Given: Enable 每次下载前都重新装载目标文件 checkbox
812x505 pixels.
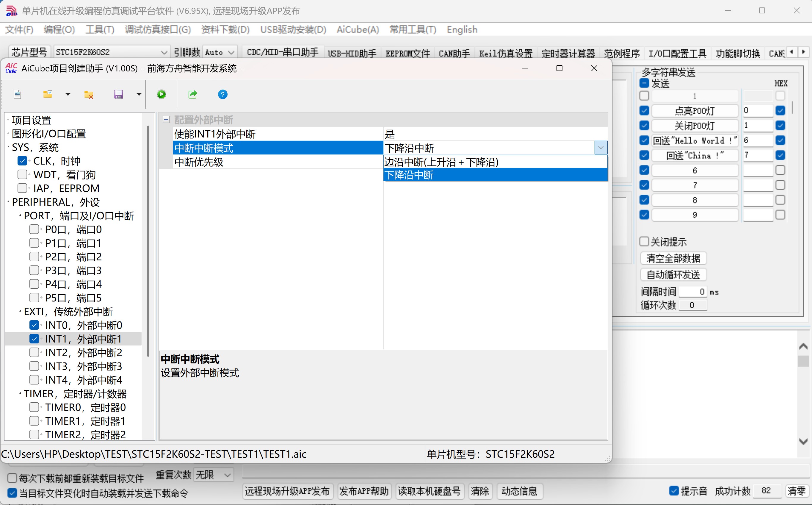Looking at the screenshot, I should 12,478.
